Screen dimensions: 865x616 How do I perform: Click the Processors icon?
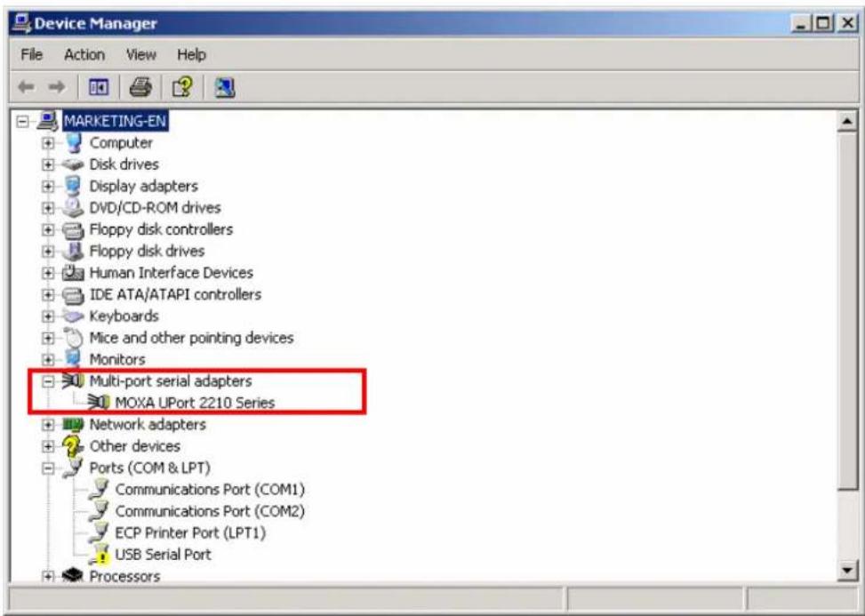tap(72, 576)
